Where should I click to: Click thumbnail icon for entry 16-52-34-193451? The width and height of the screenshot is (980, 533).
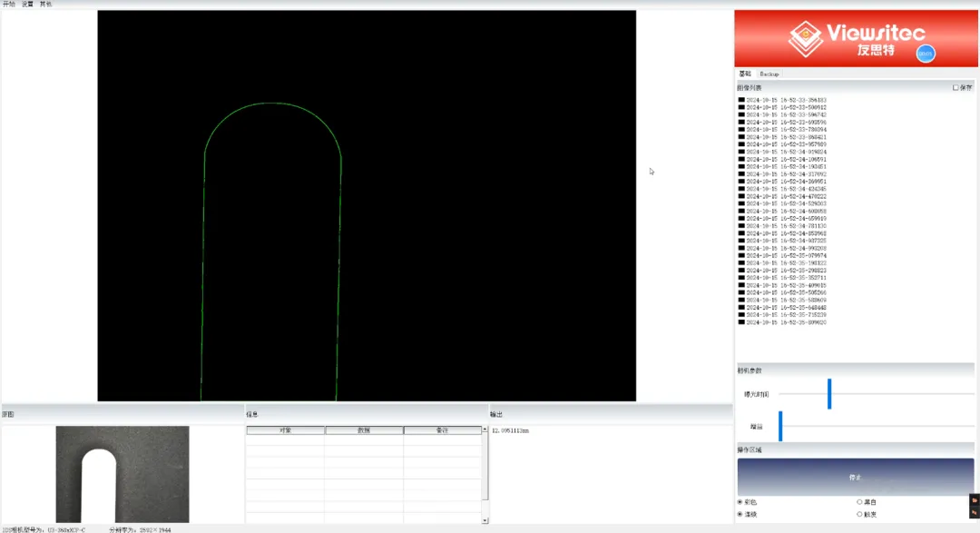pyautogui.click(x=741, y=166)
